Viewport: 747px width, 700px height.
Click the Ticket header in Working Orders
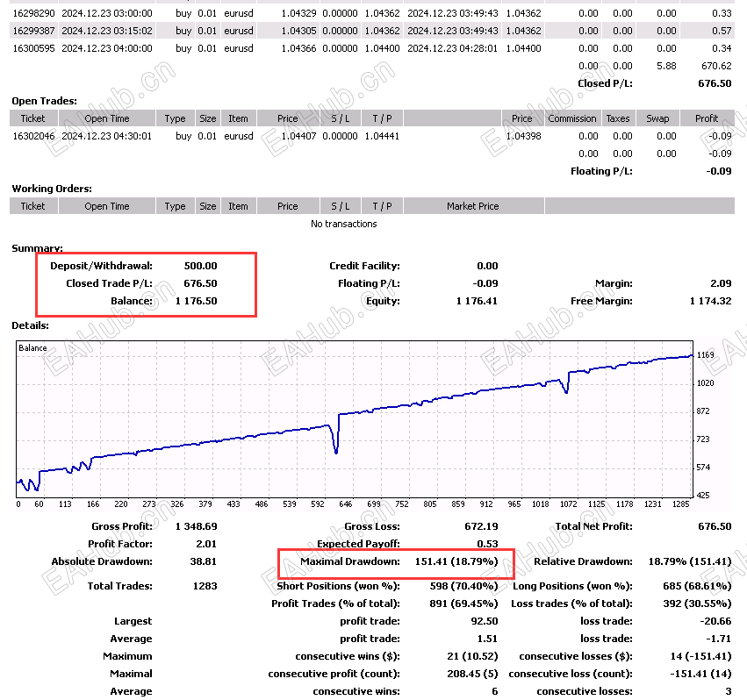click(x=32, y=206)
